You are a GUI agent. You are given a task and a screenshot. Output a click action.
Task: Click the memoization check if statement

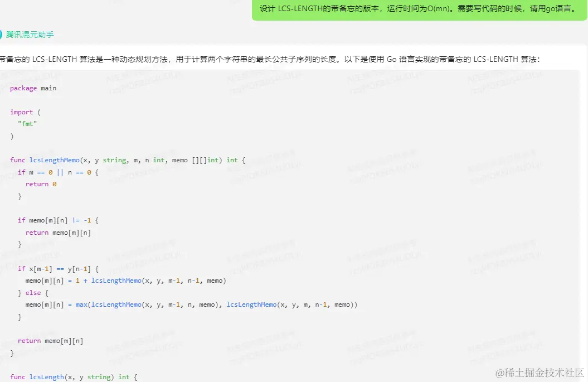[x=58, y=220]
